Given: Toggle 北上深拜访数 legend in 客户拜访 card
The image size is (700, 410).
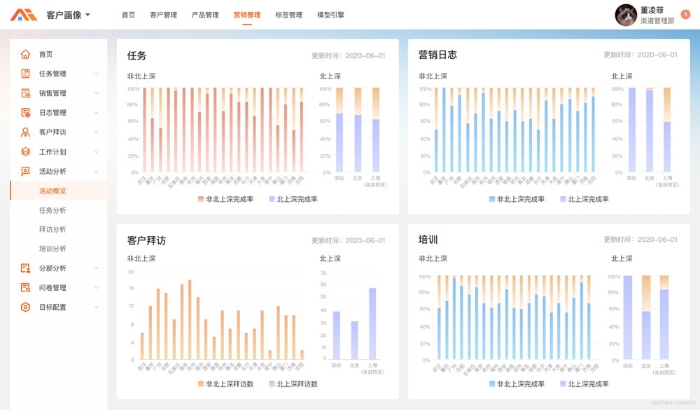Looking at the screenshot, I should [293, 384].
